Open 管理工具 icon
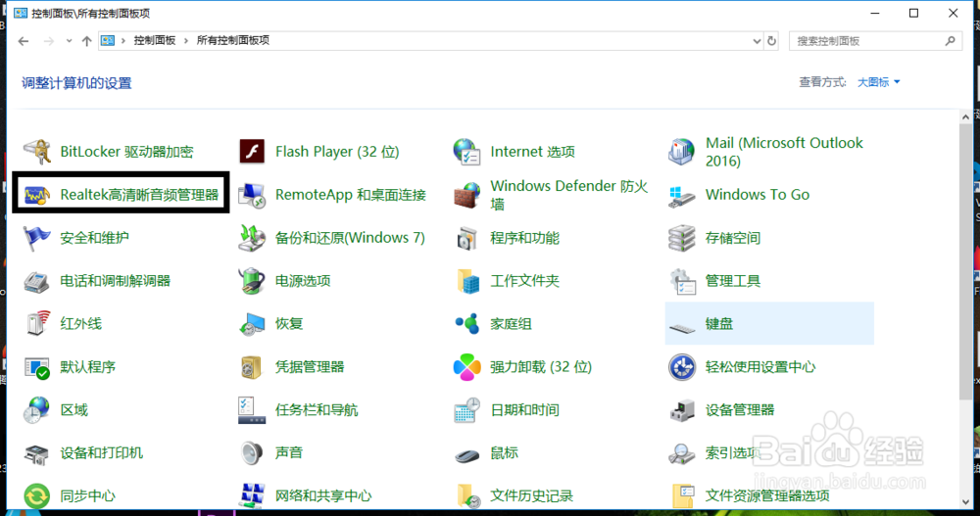This screenshot has width=980, height=516. (x=682, y=281)
